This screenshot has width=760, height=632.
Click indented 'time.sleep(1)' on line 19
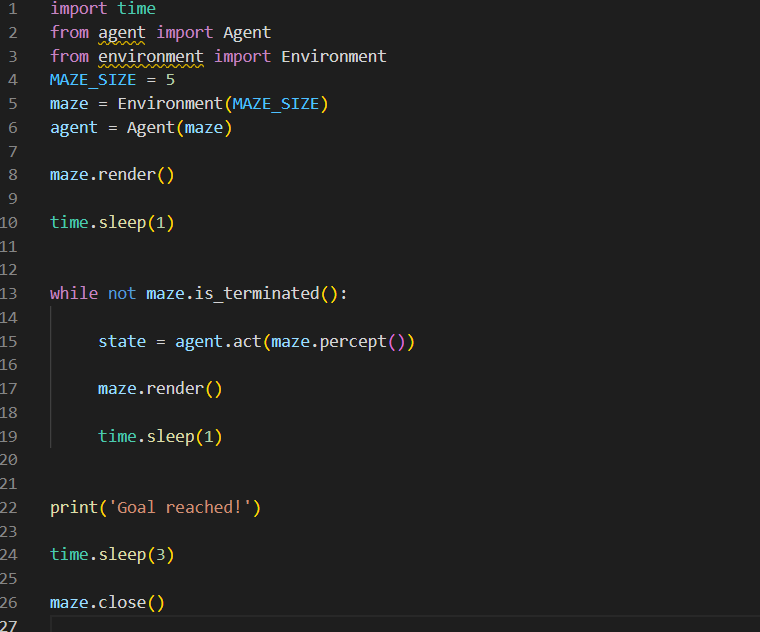160,437
